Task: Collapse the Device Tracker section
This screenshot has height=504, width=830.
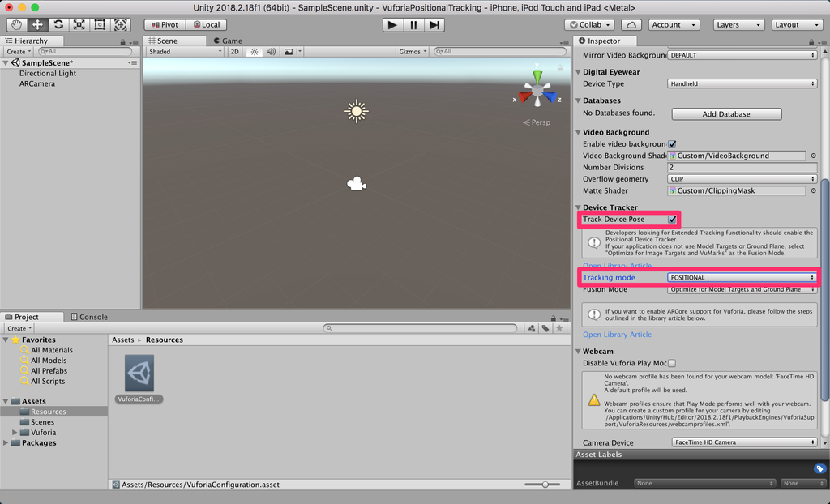Action: coord(578,207)
